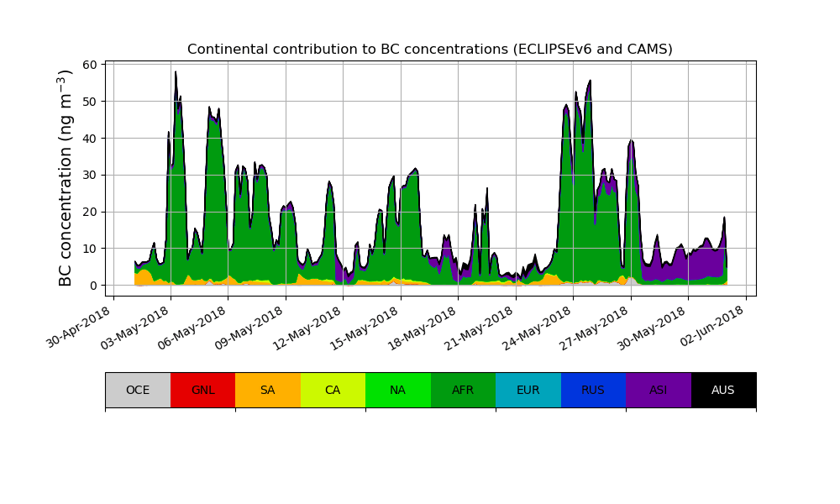Click the 30-May-2018 date label
The height and width of the screenshot is (504, 840).
(654, 327)
